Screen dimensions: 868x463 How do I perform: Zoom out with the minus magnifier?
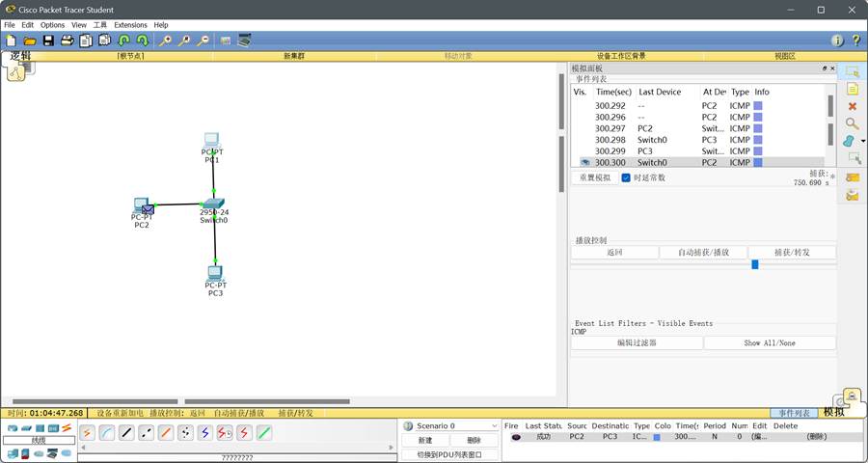(203, 41)
